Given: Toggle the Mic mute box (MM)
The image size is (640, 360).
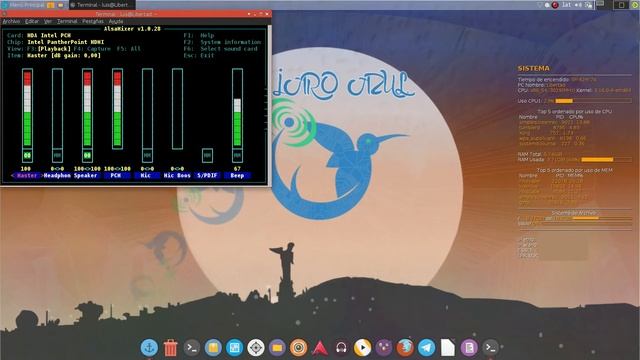Looking at the screenshot, I should click(x=147, y=156).
